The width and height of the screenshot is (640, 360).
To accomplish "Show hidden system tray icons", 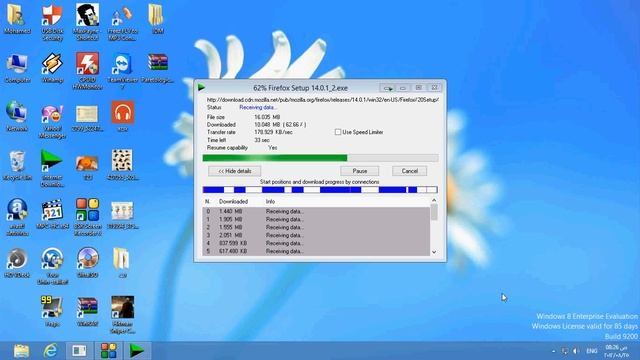I will pyautogui.click(x=553, y=351).
